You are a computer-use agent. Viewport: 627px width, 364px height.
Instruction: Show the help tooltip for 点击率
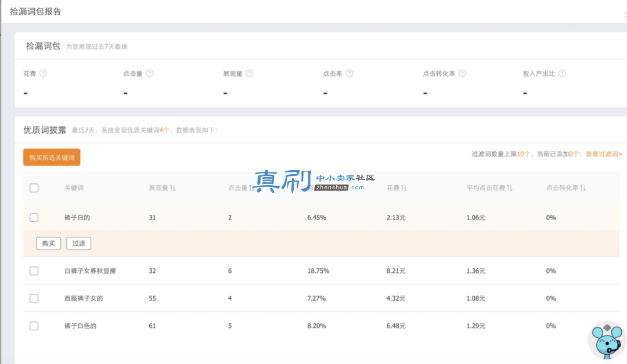tap(349, 73)
